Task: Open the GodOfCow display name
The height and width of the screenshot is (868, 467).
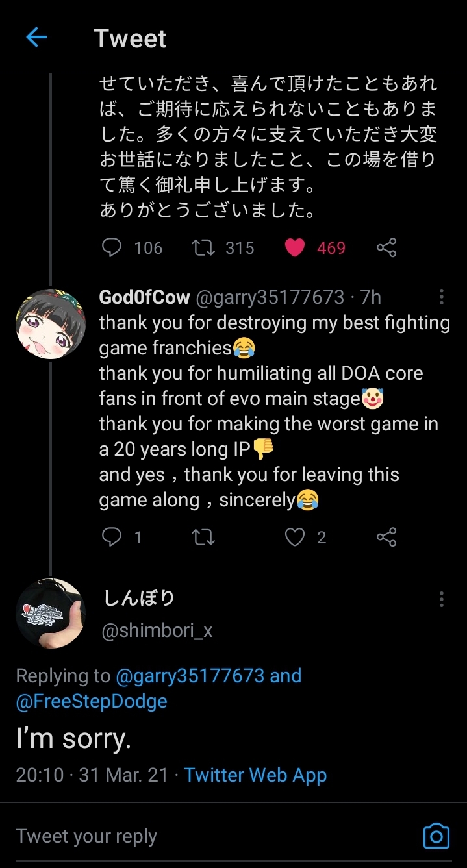Action: click(144, 297)
